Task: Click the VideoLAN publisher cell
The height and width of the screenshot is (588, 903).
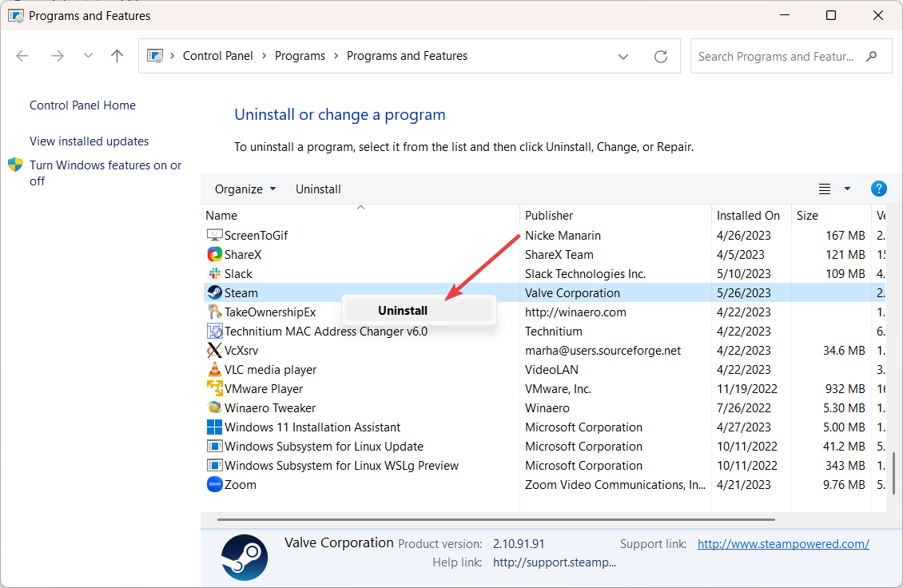Action: pos(551,369)
